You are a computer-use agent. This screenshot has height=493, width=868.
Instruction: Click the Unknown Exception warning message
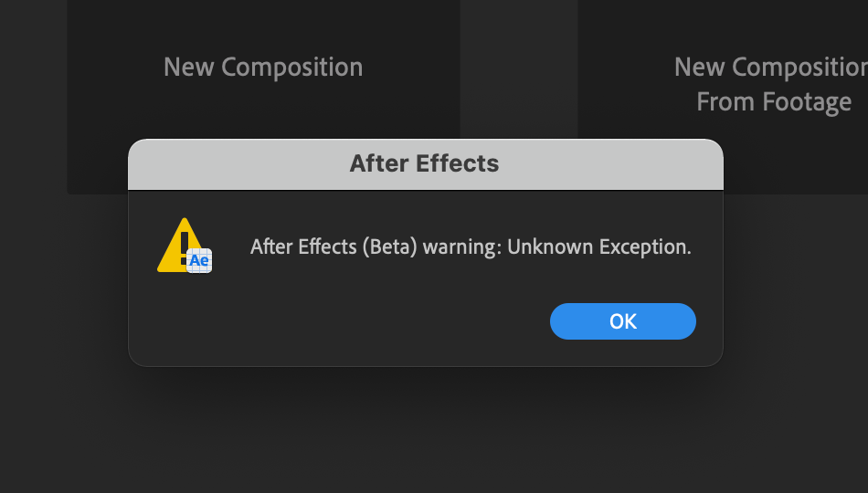click(471, 246)
